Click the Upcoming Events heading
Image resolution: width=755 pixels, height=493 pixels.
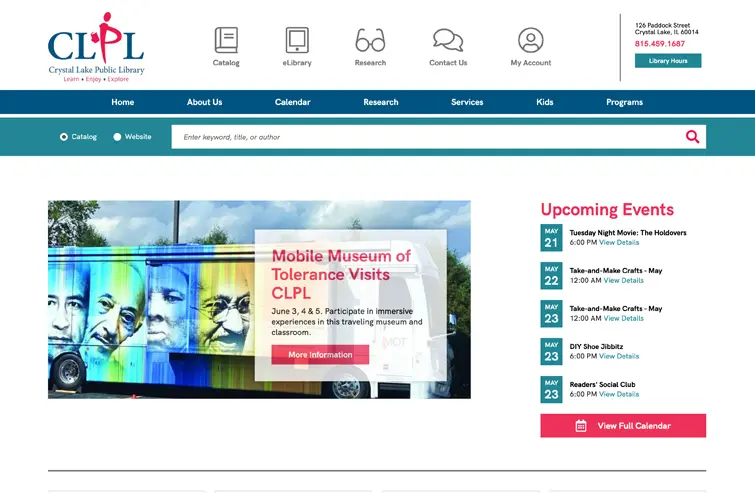coord(607,210)
